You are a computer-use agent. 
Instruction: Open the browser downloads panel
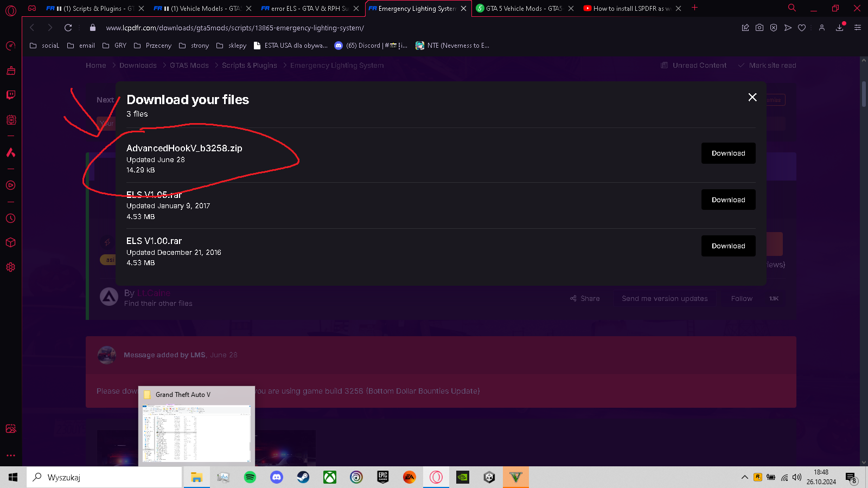pyautogui.click(x=840, y=28)
